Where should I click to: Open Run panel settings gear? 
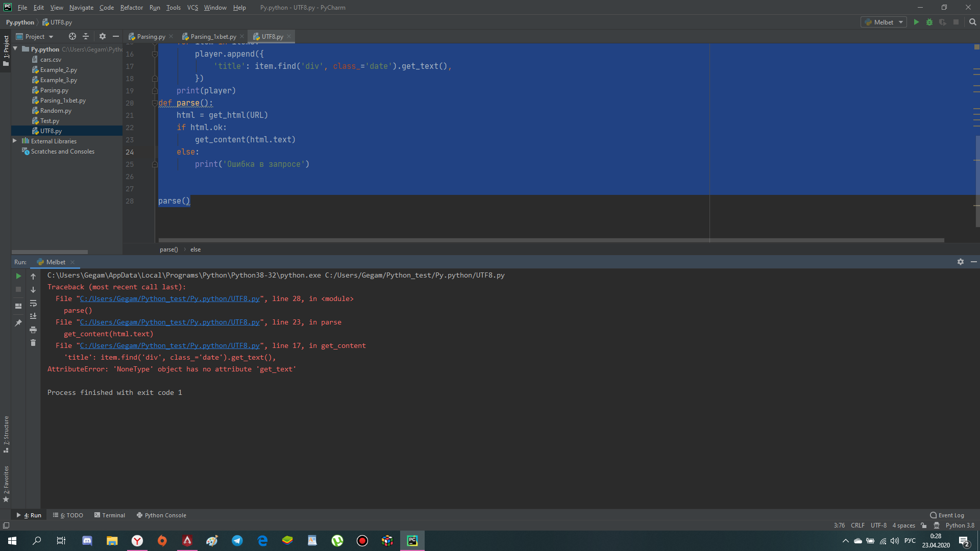(961, 262)
